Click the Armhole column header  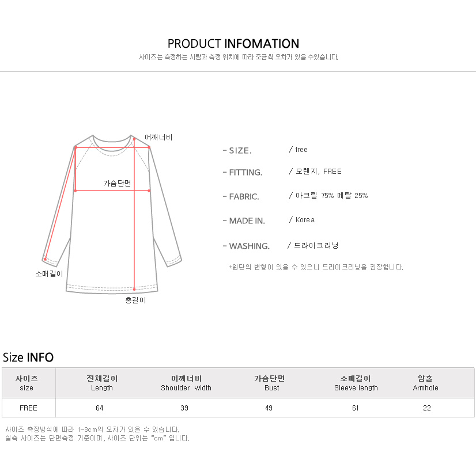click(x=425, y=383)
